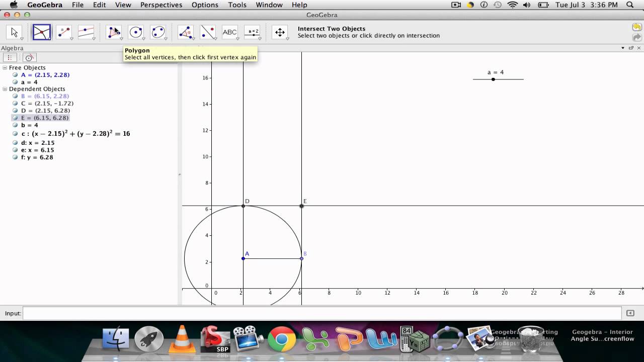Toggle visibility bullet for point A
The image size is (644, 362).
[15, 75]
